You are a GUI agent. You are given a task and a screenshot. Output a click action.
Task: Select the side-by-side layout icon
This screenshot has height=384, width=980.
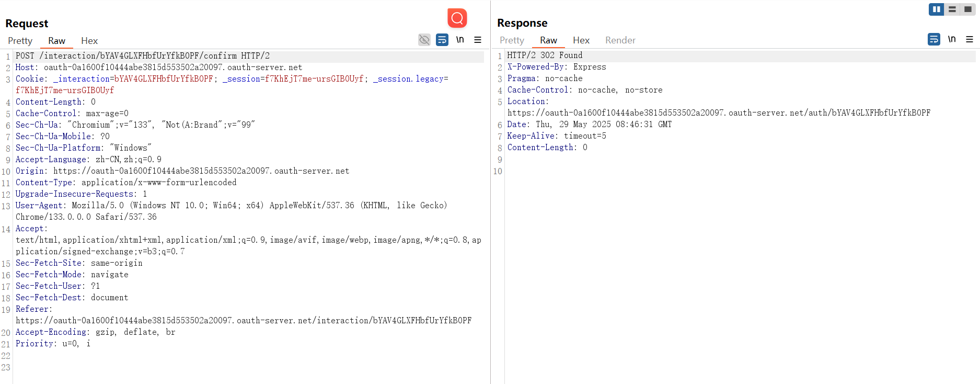click(x=936, y=9)
